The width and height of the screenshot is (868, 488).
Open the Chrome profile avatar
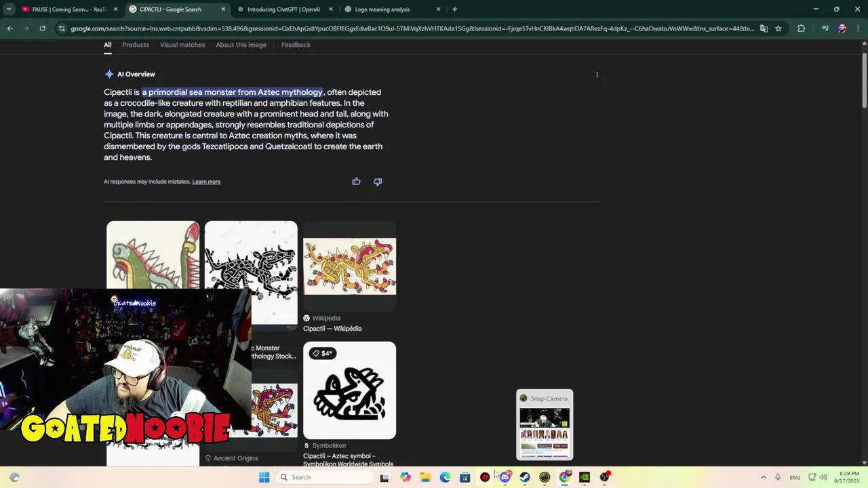pos(842,28)
